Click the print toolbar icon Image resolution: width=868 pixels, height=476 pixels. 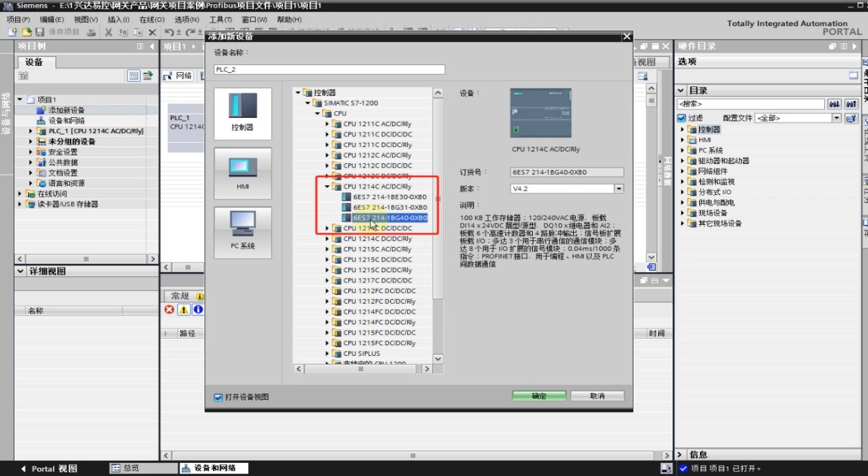[91, 32]
